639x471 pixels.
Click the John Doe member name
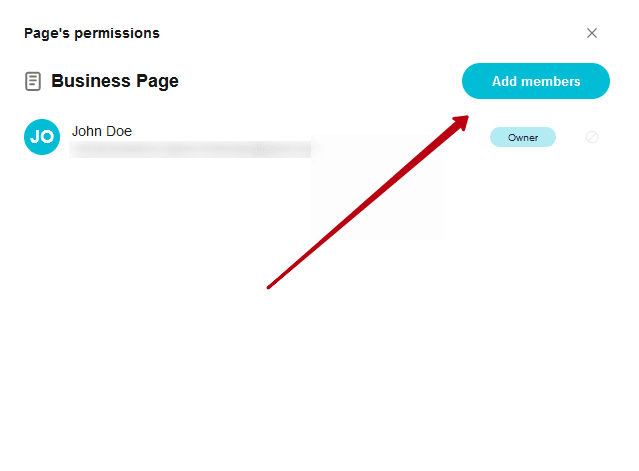[102, 131]
